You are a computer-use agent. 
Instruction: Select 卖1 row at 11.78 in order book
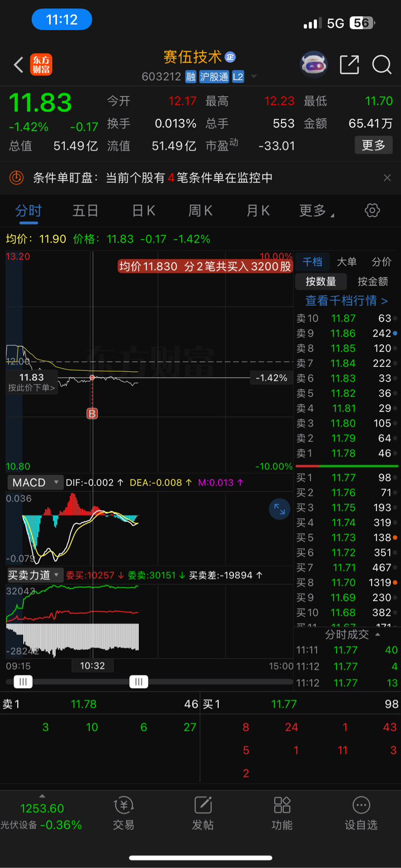tap(346, 453)
